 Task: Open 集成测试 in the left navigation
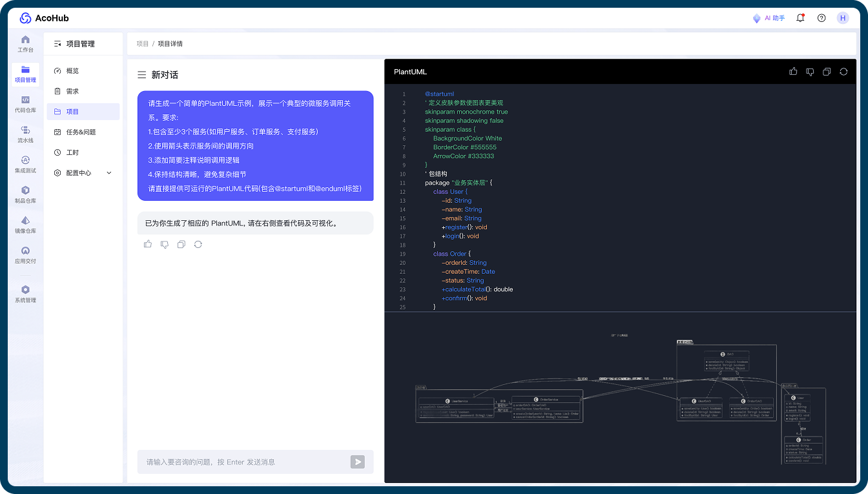(x=25, y=165)
